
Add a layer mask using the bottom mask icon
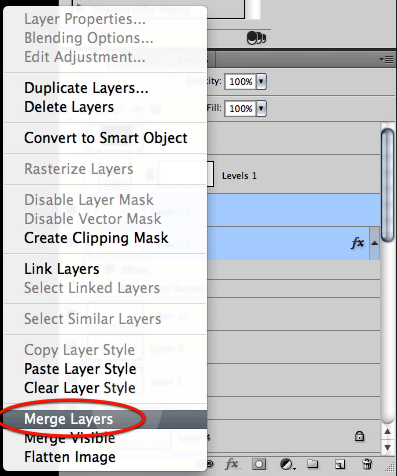point(259,464)
